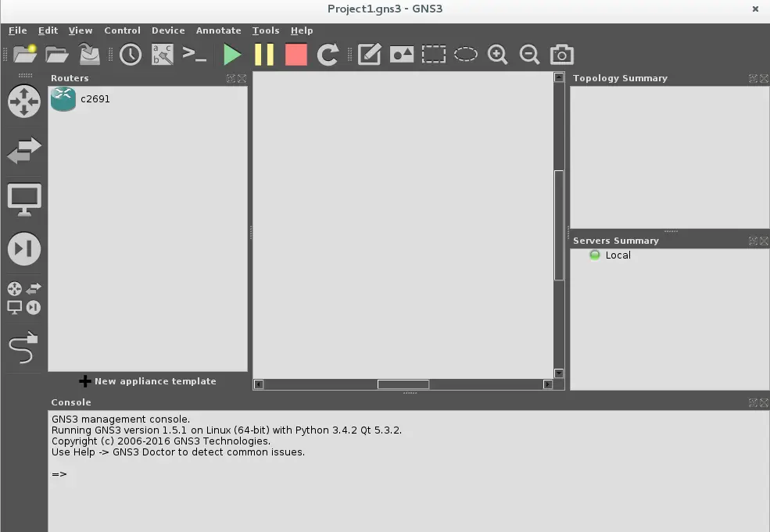The image size is (770, 532).
Task: Click the horizontal scrollbar left arrow
Action: 258,384
